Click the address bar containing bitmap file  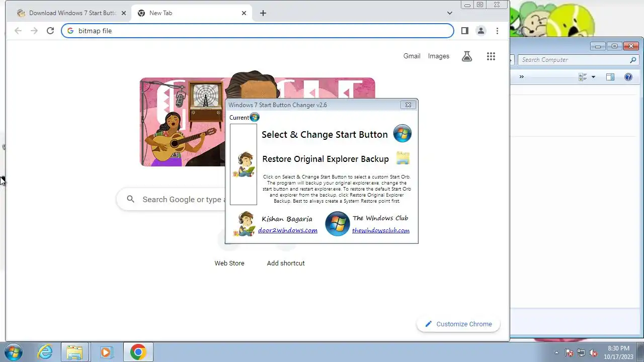pos(258,31)
